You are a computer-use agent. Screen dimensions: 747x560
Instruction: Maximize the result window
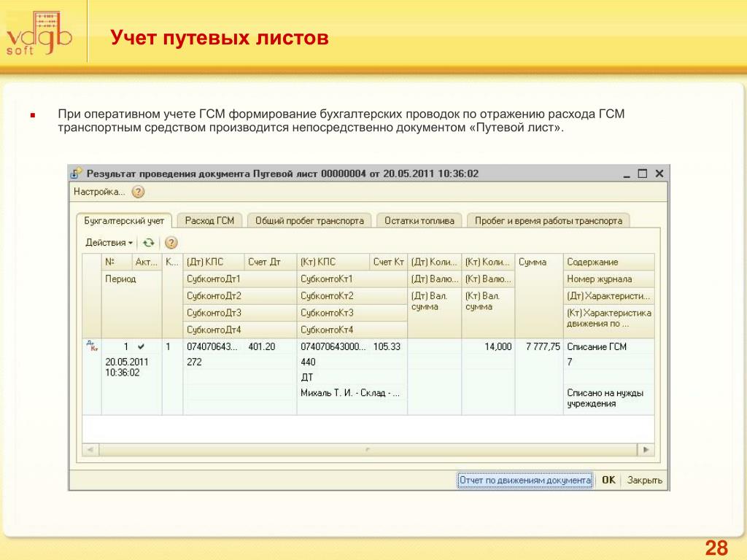642,174
